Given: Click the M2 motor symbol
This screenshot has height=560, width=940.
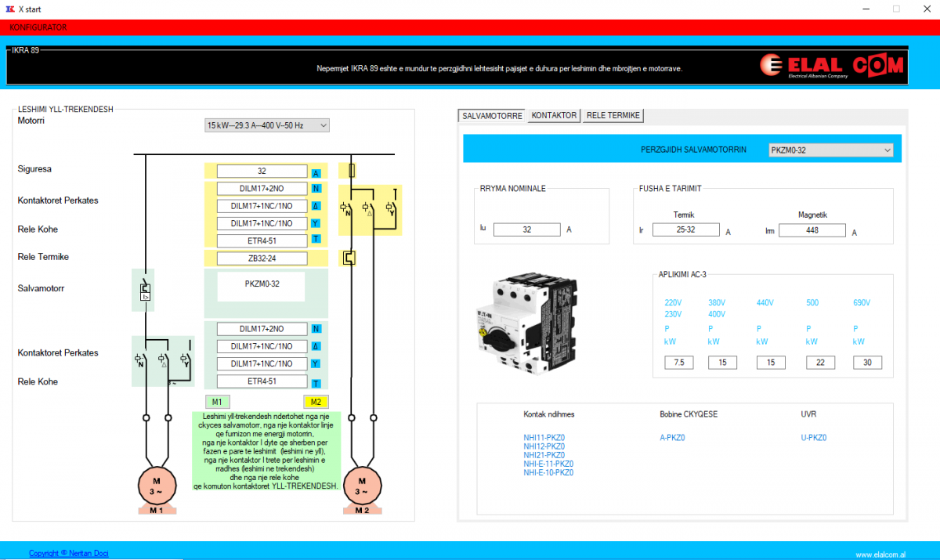Looking at the screenshot, I should [x=361, y=485].
